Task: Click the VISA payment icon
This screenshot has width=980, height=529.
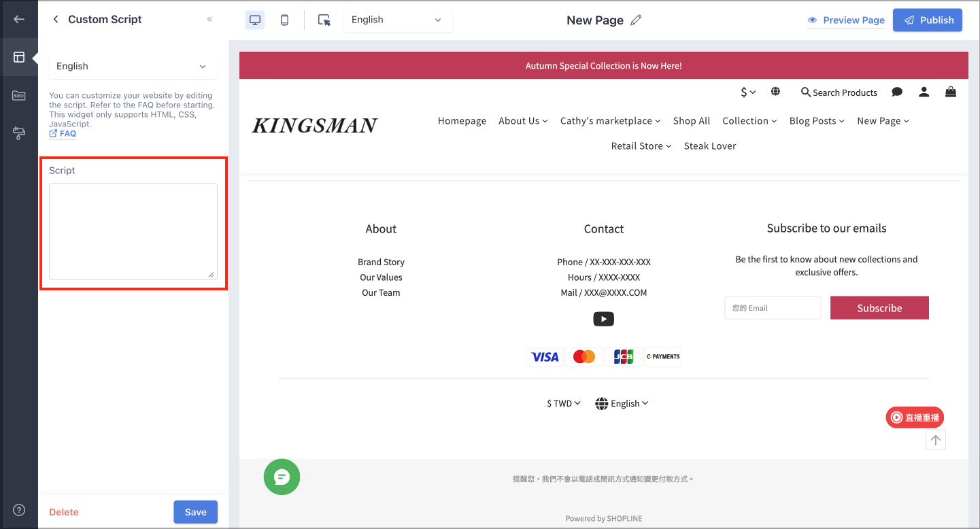Action: click(x=545, y=357)
